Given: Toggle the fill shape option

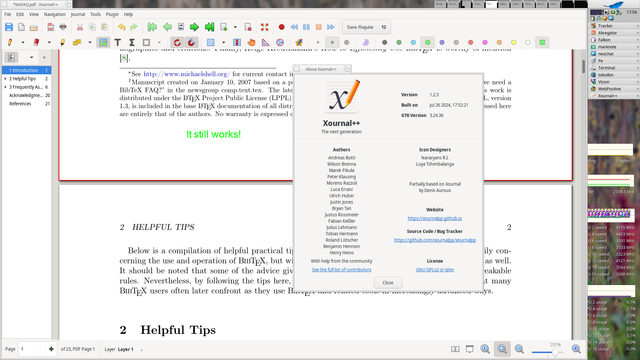Looking at the screenshot, I should [x=365, y=42].
